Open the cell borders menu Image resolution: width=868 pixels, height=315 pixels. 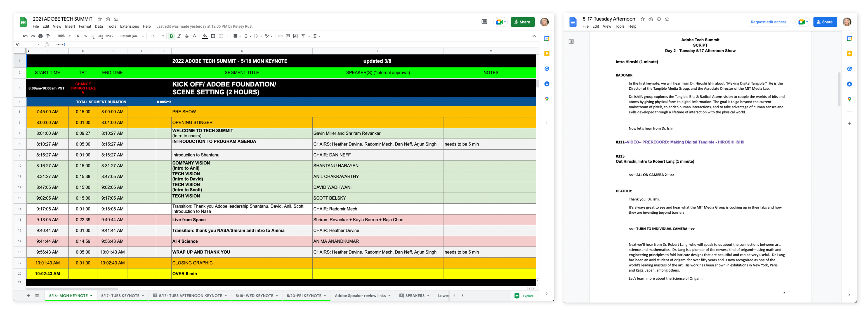(213, 36)
